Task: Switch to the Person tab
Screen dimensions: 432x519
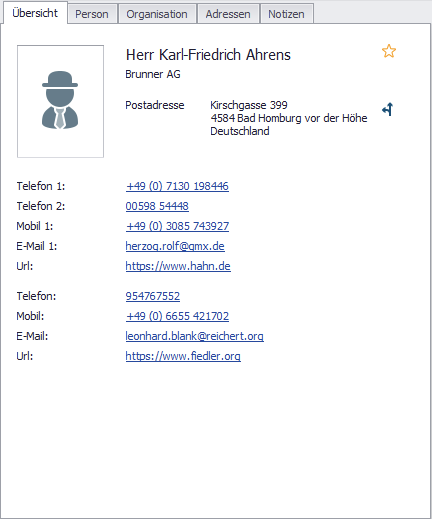Action: 92,14
